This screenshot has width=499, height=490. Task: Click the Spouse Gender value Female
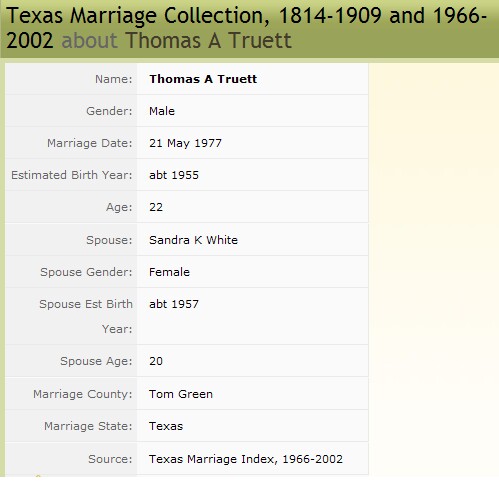[169, 272]
